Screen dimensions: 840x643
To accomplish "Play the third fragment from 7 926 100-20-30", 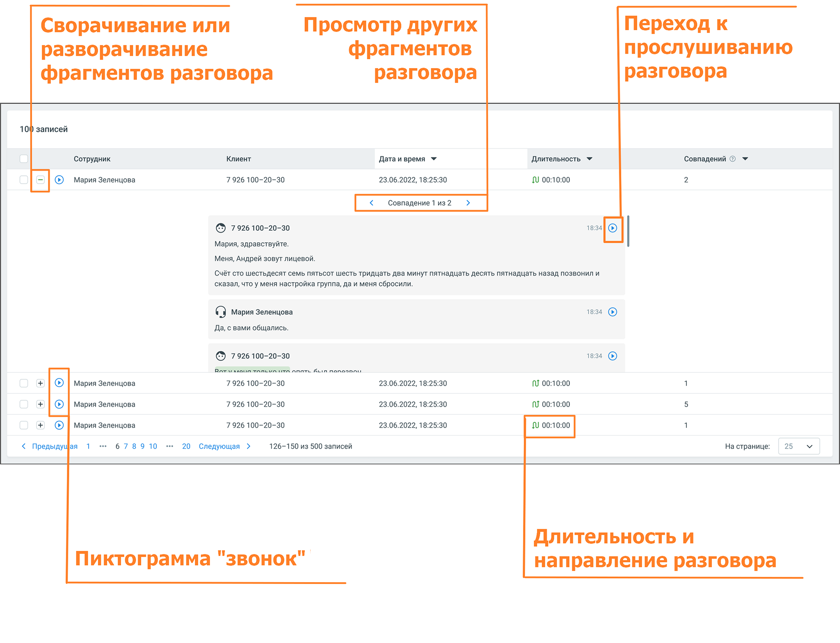I will [612, 356].
